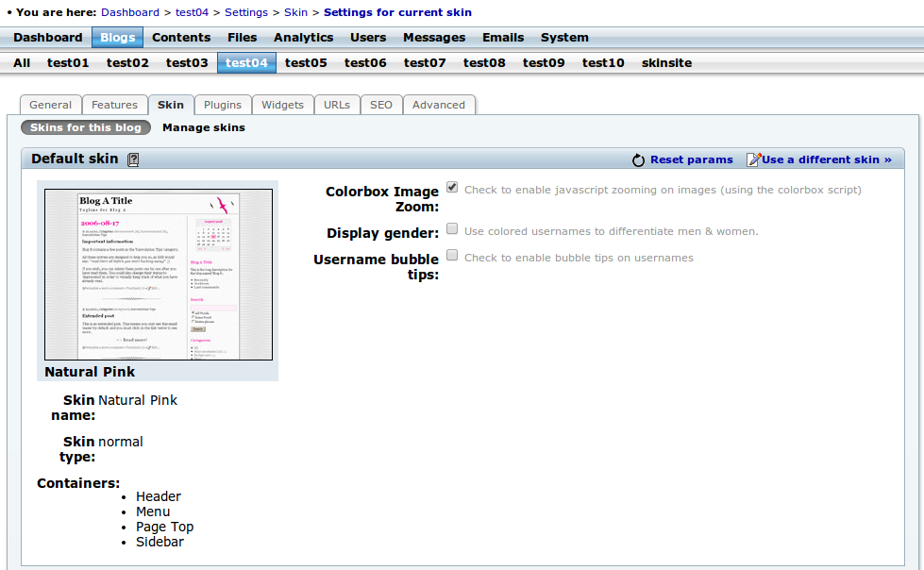Open the Contents menu
This screenshot has height=570, width=924.
(x=181, y=38)
